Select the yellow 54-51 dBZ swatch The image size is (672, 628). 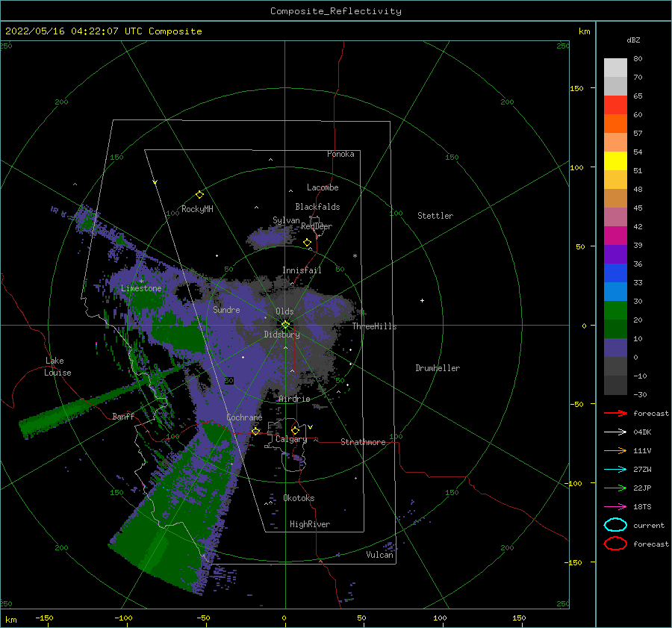pyautogui.click(x=615, y=161)
